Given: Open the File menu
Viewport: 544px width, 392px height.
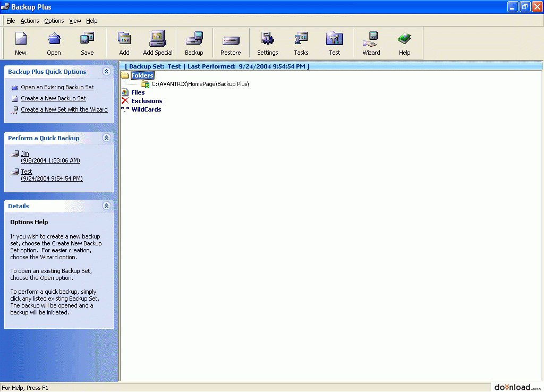Looking at the screenshot, I should coord(11,21).
